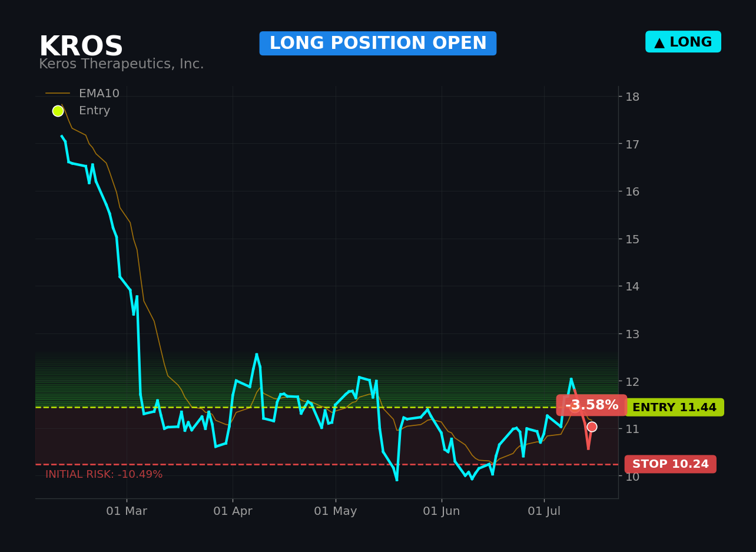Click the cyan LONG direction badge
The image size is (756, 552).
coord(683,42)
